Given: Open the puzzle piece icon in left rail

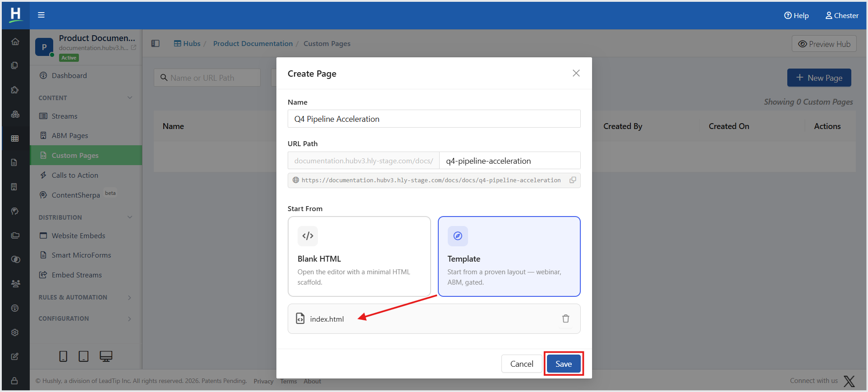Looking at the screenshot, I should tap(15, 90).
